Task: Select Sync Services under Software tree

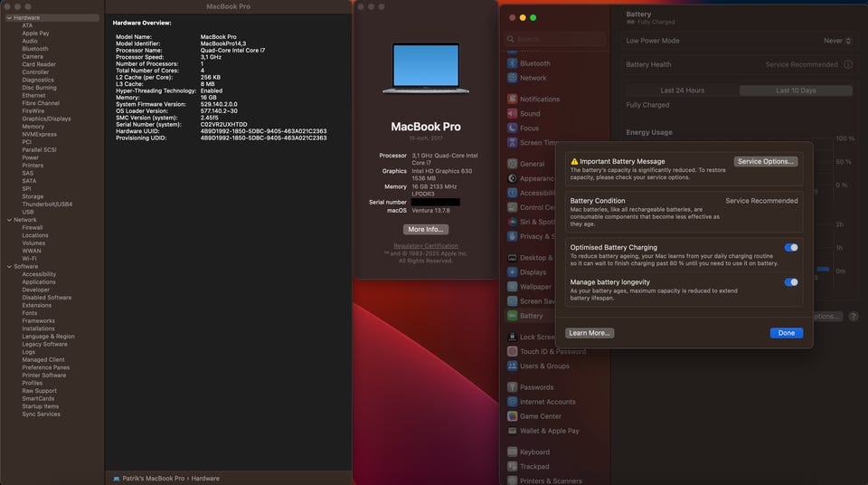Action: (x=42, y=414)
